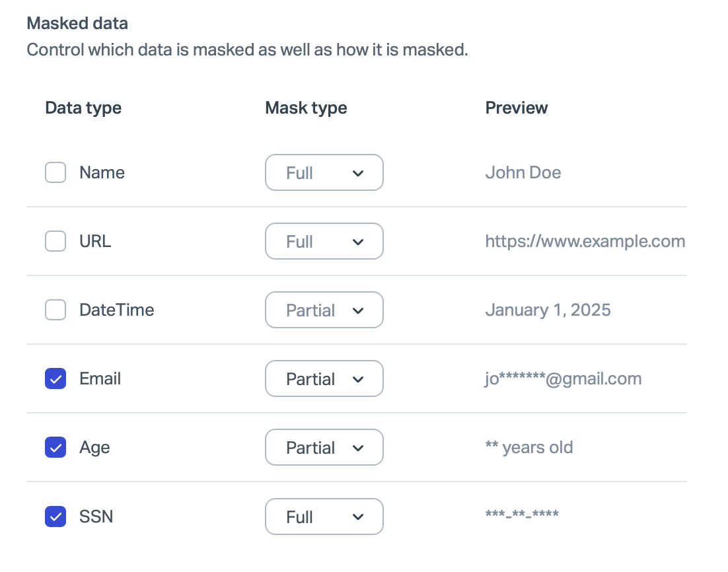This screenshot has width=728, height=572.
Task: Expand the SSN mask type dropdown
Action: point(324,517)
